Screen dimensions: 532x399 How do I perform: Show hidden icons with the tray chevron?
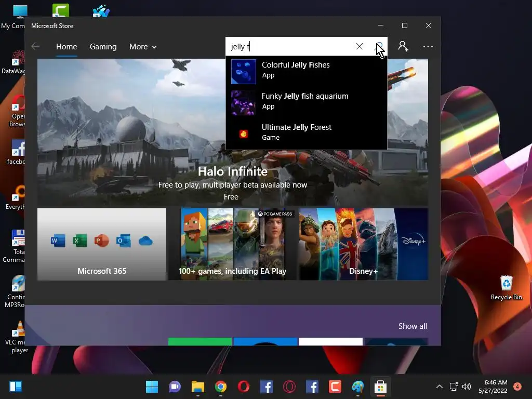pyautogui.click(x=440, y=387)
